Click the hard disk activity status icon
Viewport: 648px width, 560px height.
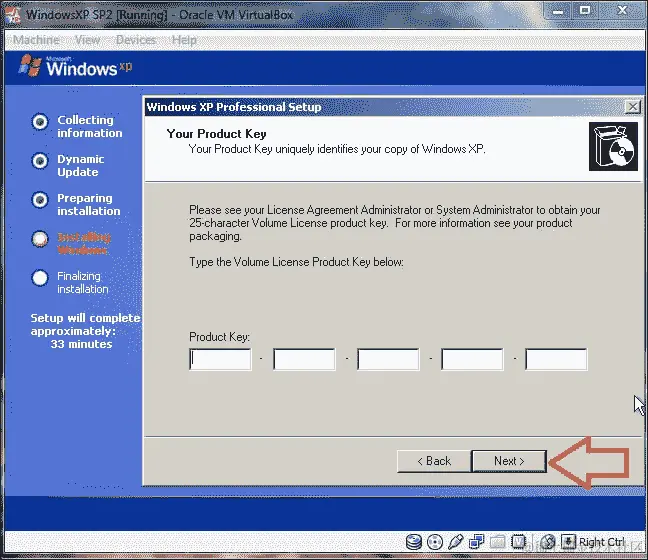413,541
